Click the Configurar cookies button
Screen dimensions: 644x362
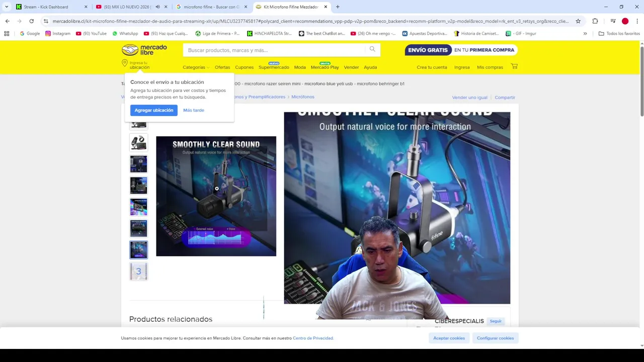click(x=495, y=338)
